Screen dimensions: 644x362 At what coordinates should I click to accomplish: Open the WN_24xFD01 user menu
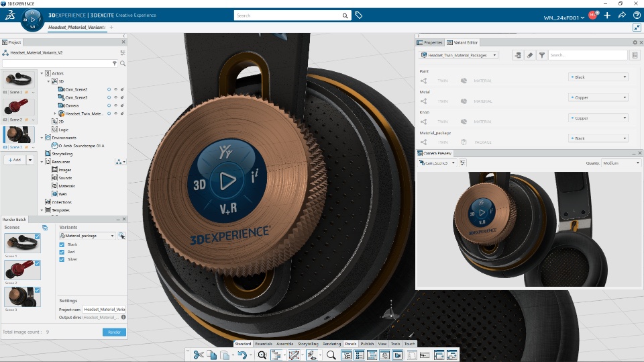(564, 17)
